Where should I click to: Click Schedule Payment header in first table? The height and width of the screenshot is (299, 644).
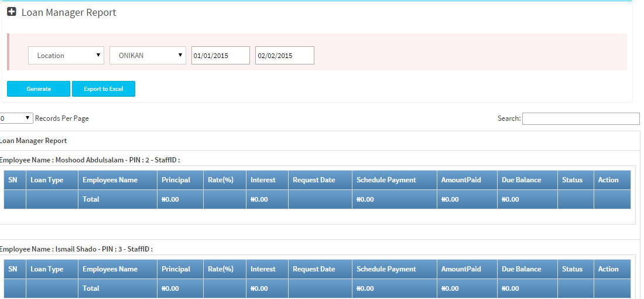(386, 180)
